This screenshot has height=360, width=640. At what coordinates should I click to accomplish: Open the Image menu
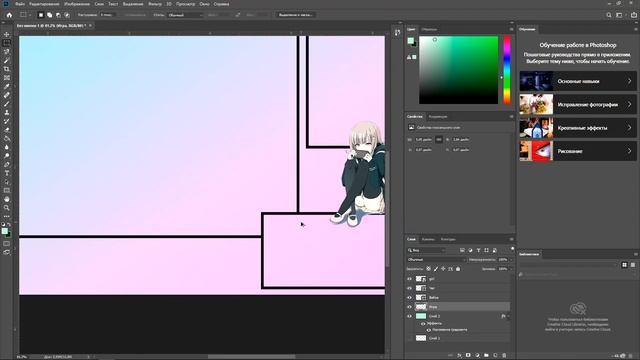[x=77, y=4]
